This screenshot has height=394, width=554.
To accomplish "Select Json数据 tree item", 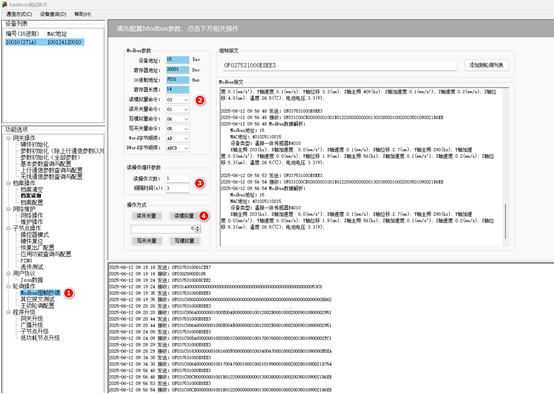I will click(32, 280).
